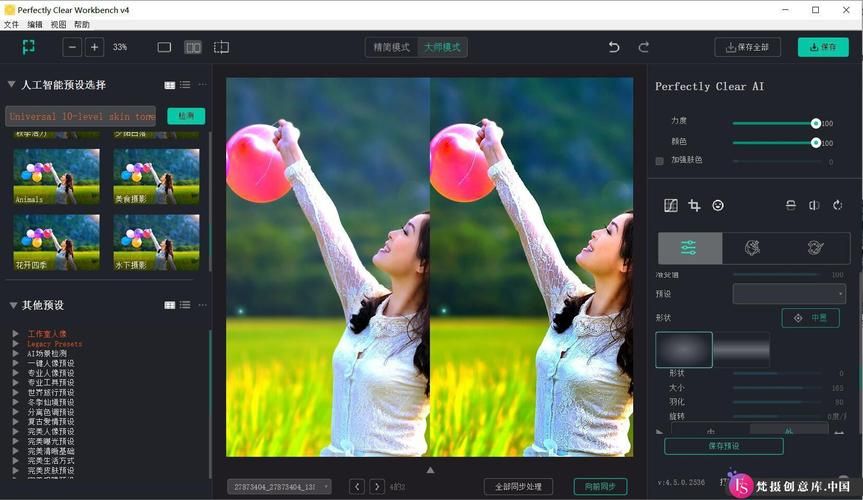Open more options for AI presets section
The image size is (863, 500).
(x=203, y=85)
